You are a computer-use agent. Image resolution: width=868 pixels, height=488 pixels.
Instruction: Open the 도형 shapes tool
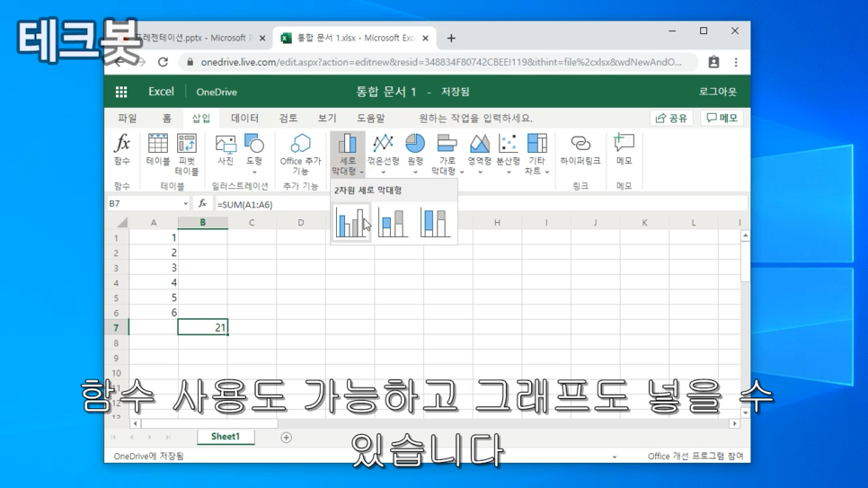click(254, 152)
